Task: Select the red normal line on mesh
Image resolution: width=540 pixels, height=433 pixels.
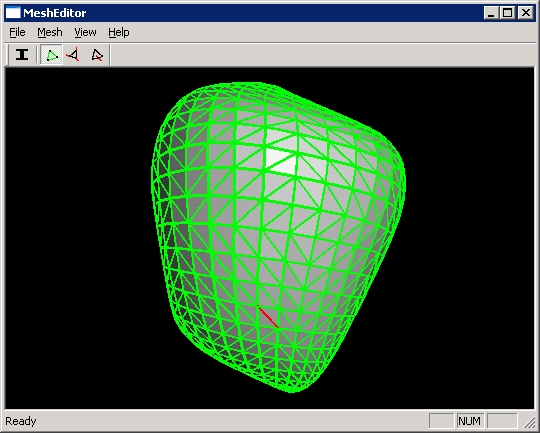Action: coord(268,316)
